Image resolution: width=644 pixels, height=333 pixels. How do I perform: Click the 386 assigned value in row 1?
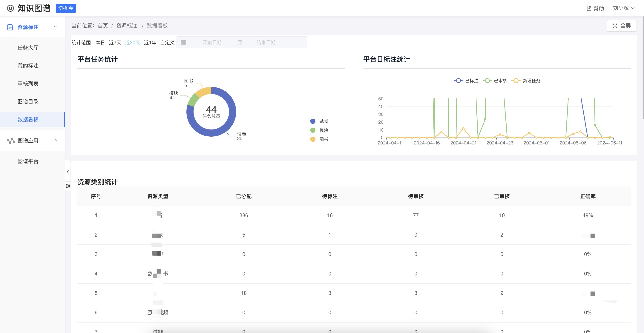pyautogui.click(x=244, y=215)
